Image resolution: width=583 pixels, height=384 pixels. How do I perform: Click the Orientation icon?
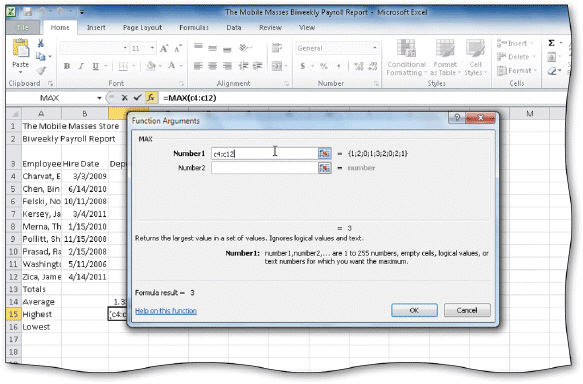point(244,48)
